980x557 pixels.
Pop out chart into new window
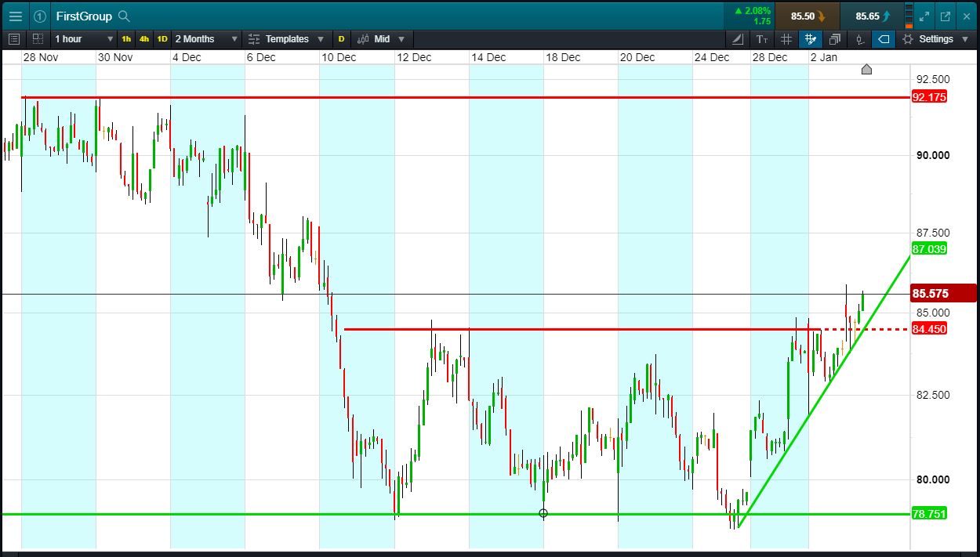pos(946,16)
